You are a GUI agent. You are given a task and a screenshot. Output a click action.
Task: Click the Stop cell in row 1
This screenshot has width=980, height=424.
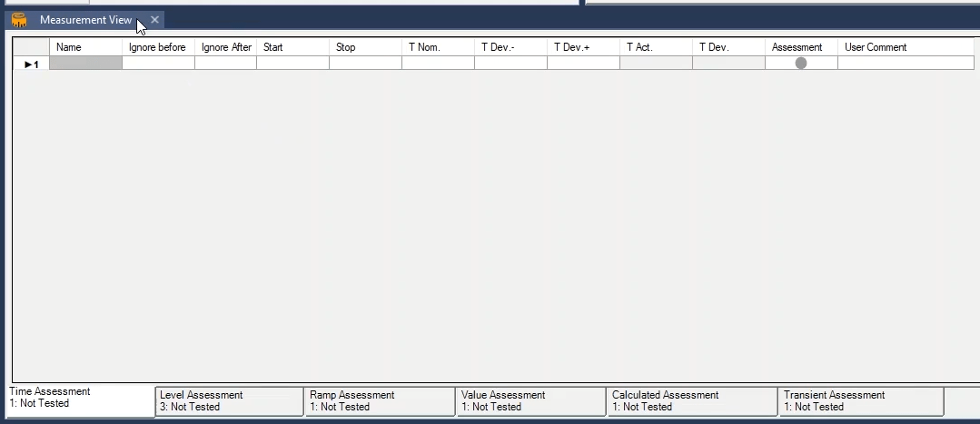365,64
